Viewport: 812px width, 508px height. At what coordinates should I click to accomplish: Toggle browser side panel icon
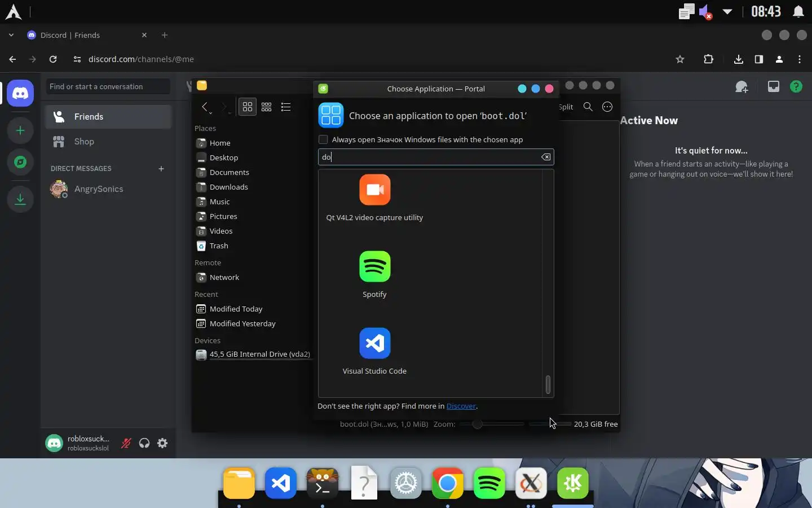(759, 59)
